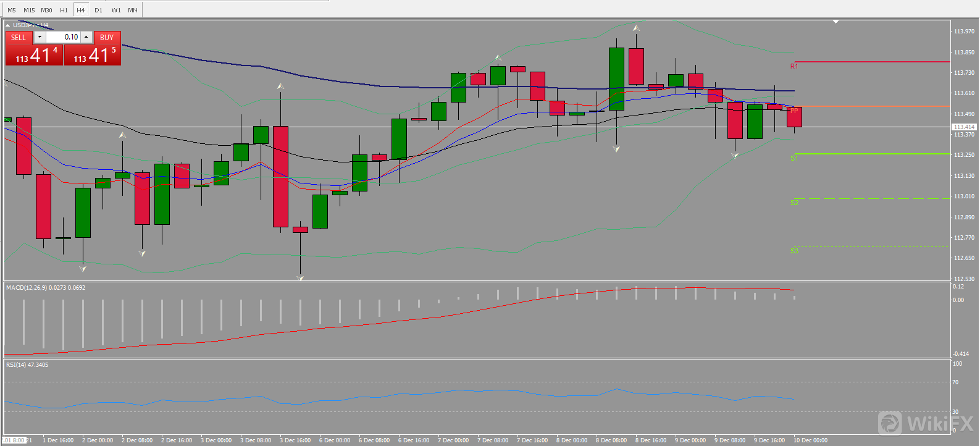Viewport: 980px width, 446px height.
Task: Select the MN monthly timeframe
Action: (133, 10)
